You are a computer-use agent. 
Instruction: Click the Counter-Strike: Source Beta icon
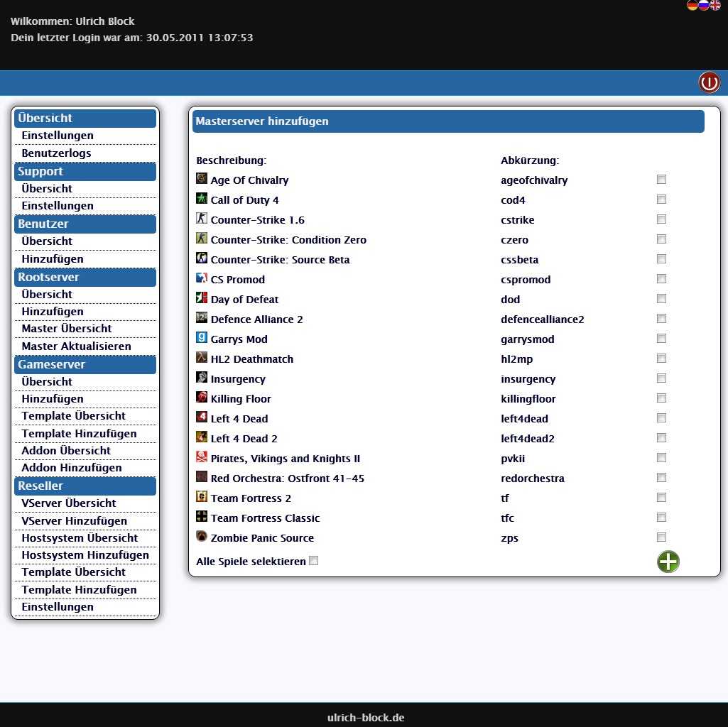tap(202, 258)
